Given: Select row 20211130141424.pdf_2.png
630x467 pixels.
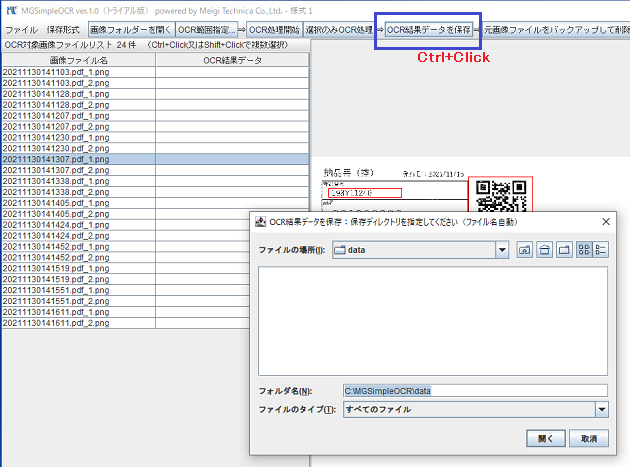Looking at the screenshot, I should [x=125, y=236].
